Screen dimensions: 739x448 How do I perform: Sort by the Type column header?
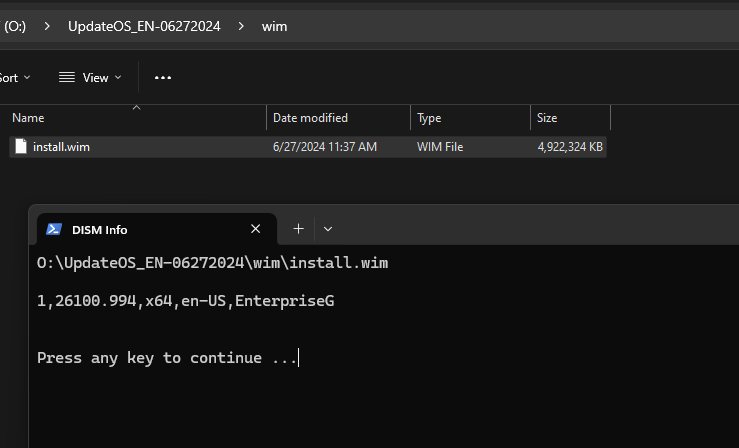(470, 118)
